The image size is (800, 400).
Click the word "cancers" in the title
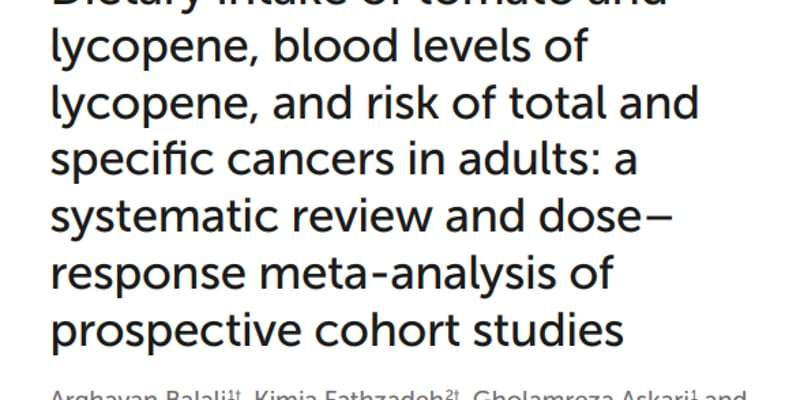[x=310, y=163]
